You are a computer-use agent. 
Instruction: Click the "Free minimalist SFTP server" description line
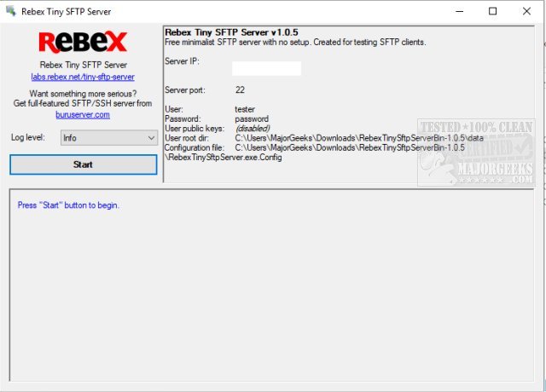pyautogui.click(x=295, y=43)
